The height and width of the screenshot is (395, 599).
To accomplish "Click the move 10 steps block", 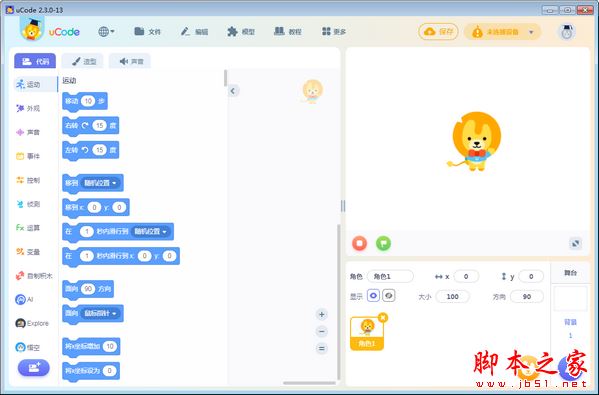I will [84, 102].
